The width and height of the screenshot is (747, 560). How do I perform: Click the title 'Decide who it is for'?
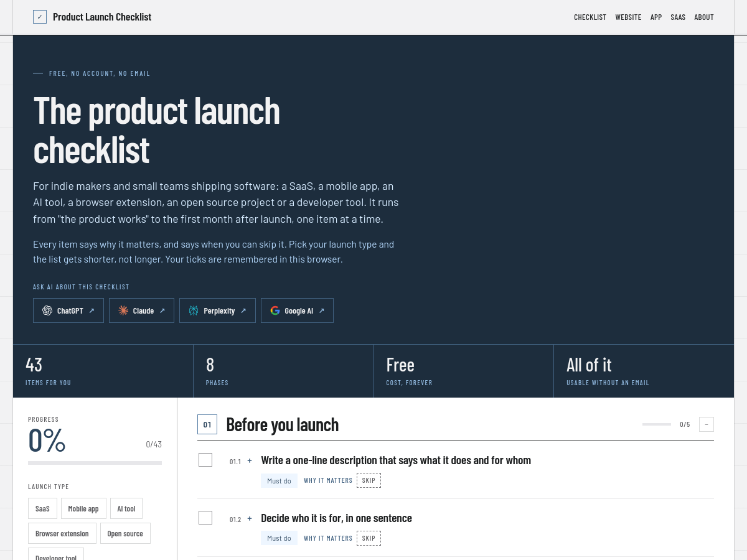[x=336, y=518]
